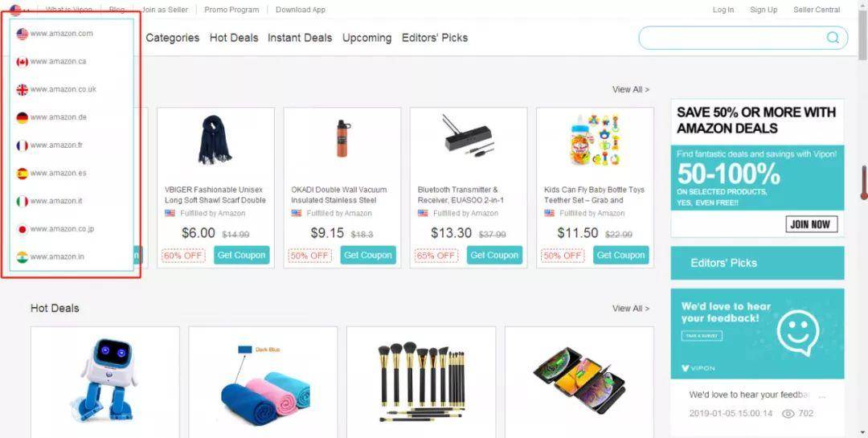The height and width of the screenshot is (438, 868).
Task: Choose the Japan flag amazon.co.jp entry
Action: [23, 229]
